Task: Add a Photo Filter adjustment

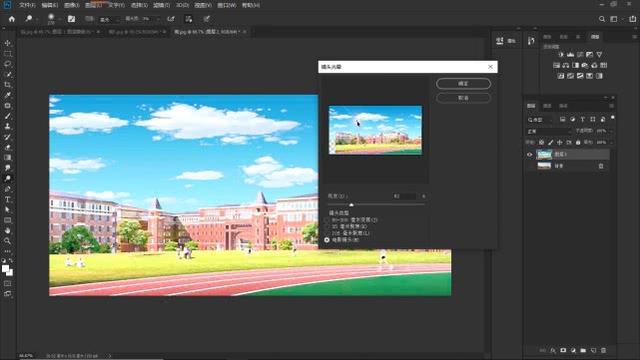Action: coord(584,65)
